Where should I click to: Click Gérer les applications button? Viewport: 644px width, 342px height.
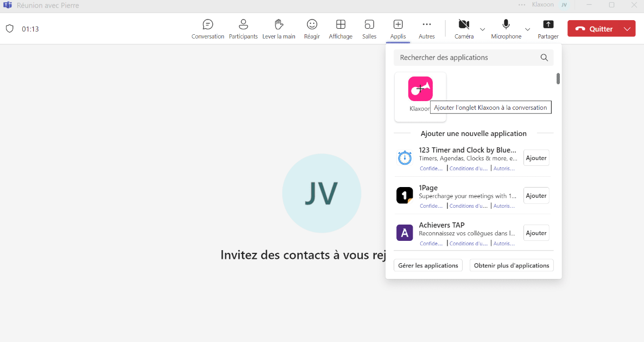click(x=428, y=265)
